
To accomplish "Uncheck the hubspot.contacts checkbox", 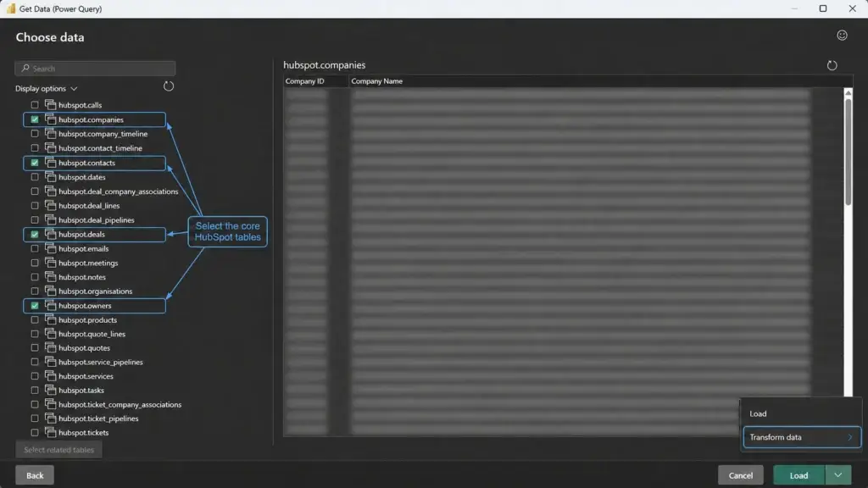I will (x=35, y=163).
